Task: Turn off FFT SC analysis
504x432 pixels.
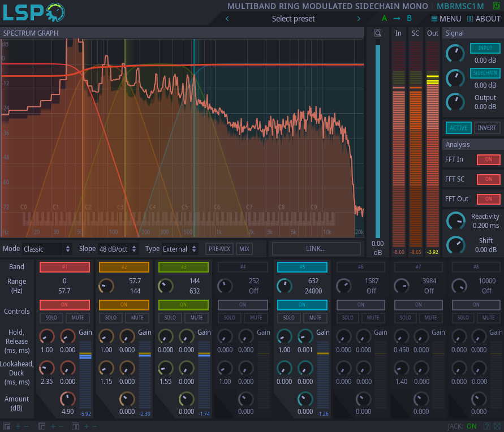Action: click(x=489, y=179)
